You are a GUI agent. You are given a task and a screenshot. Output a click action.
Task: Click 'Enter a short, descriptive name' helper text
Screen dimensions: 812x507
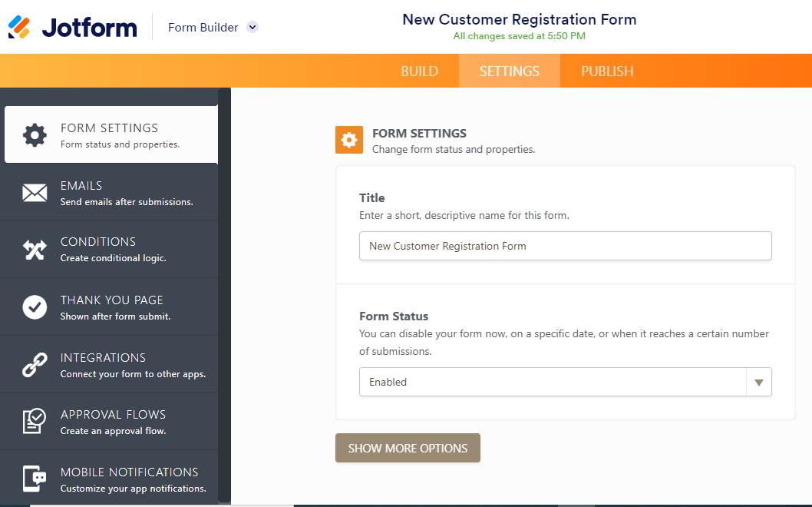(x=464, y=215)
